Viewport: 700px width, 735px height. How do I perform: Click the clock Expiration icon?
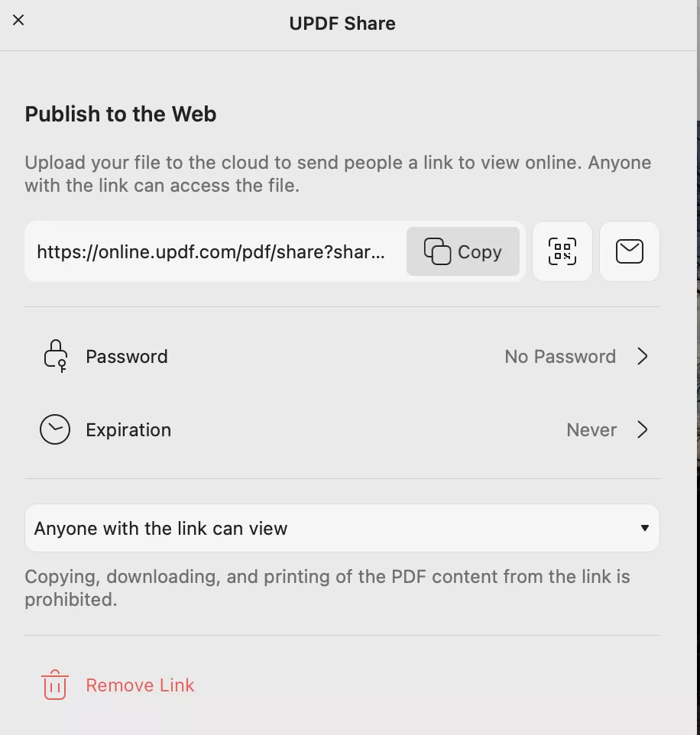pos(54,429)
